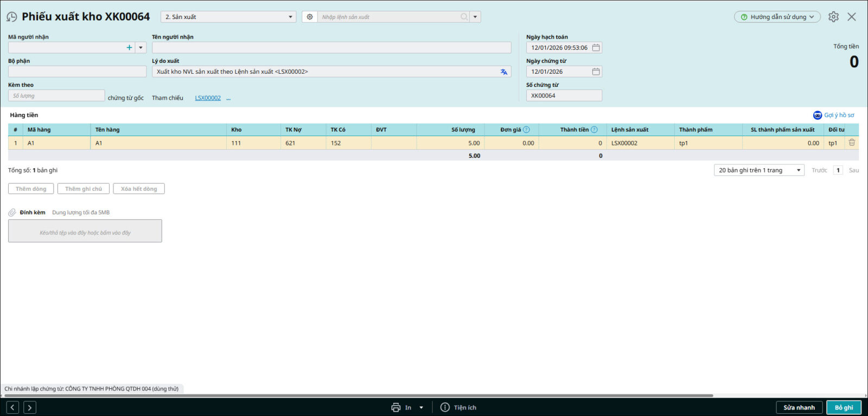Click the Bỏ ghi button

[x=844, y=407]
